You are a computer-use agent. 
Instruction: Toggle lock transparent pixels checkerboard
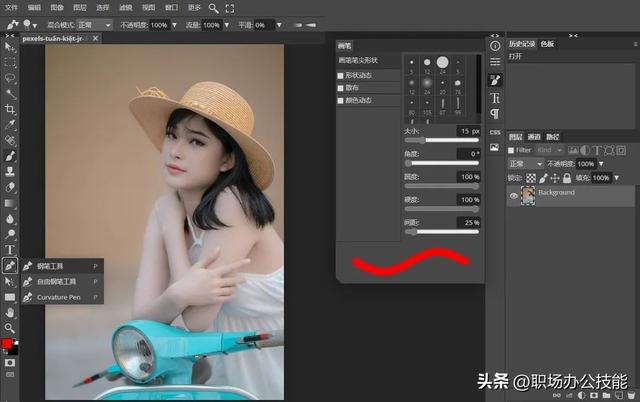(531, 178)
